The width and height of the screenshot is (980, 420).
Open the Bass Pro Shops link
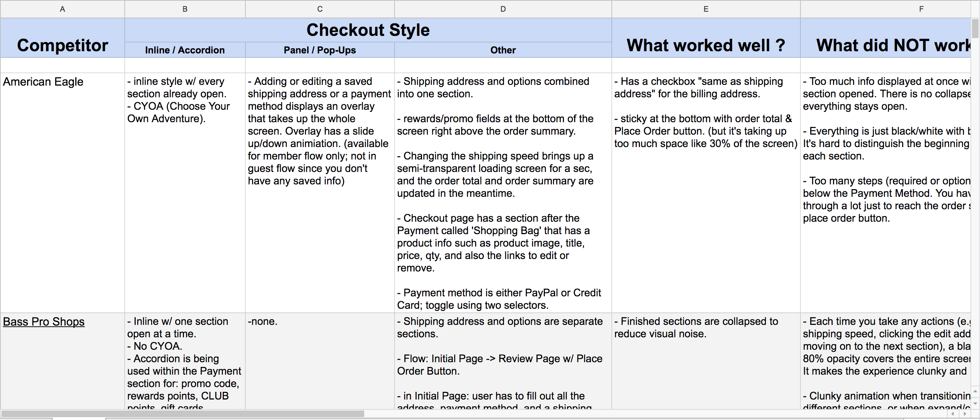click(x=44, y=322)
